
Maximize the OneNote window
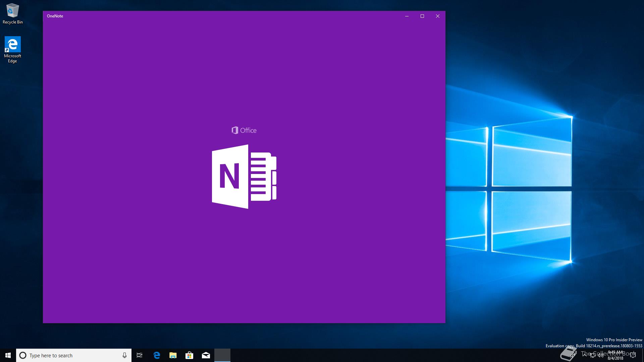pos(422,16)
